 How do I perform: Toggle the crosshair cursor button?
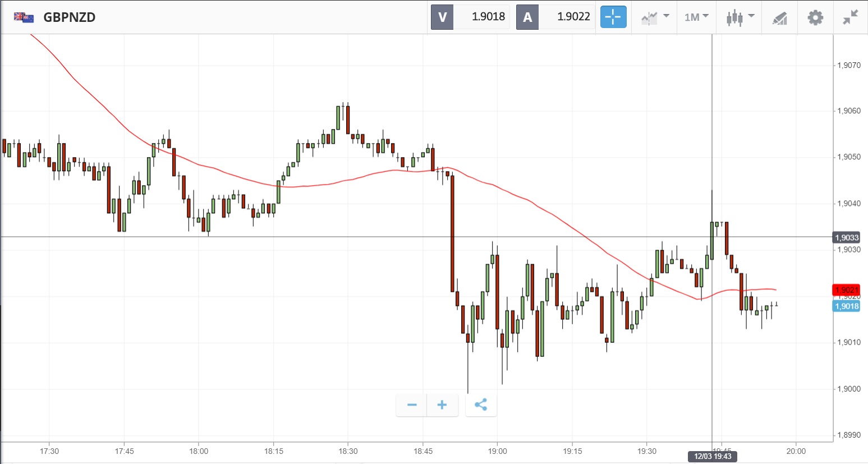click(x=613, y=17)
